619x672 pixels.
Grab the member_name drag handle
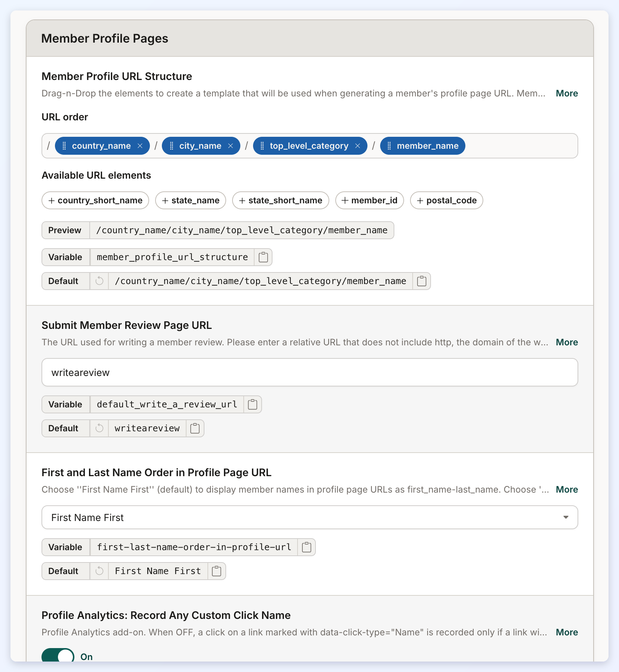coord(389,146)
